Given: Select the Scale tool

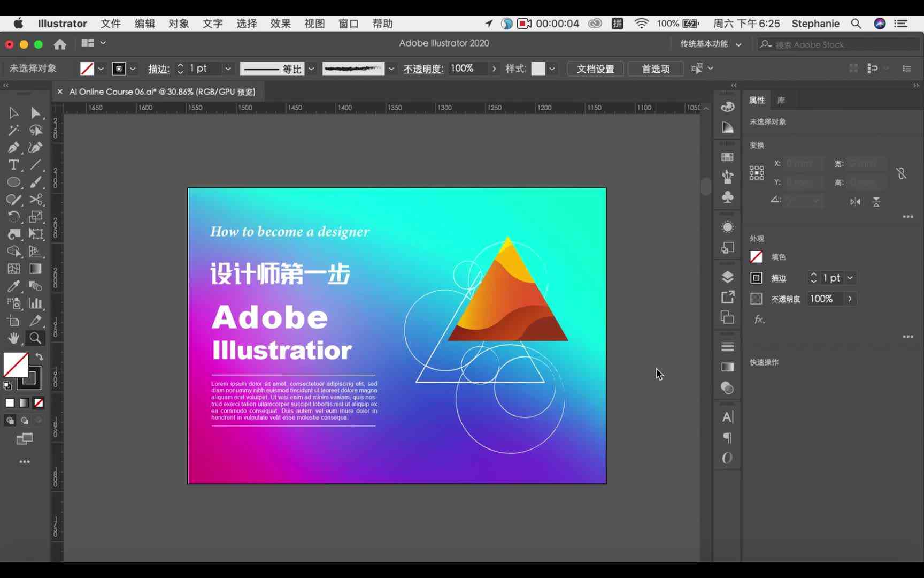Looking at the screenshot, I should click(x=35, y=217).
